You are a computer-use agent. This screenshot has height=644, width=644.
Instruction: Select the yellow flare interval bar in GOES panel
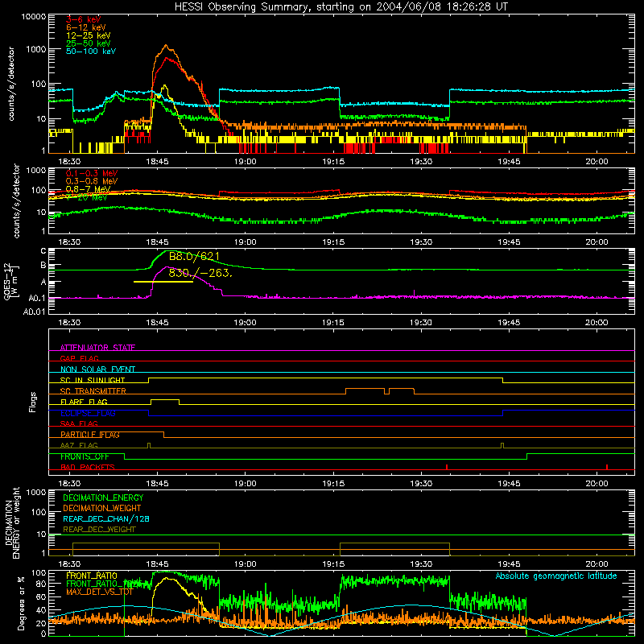tap(163, 282)
